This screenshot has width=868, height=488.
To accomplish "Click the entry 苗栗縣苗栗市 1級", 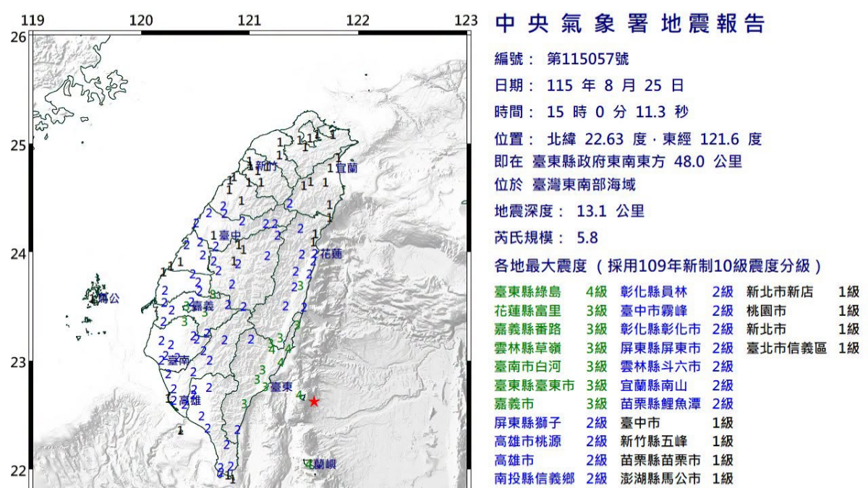I will (676, 460).
